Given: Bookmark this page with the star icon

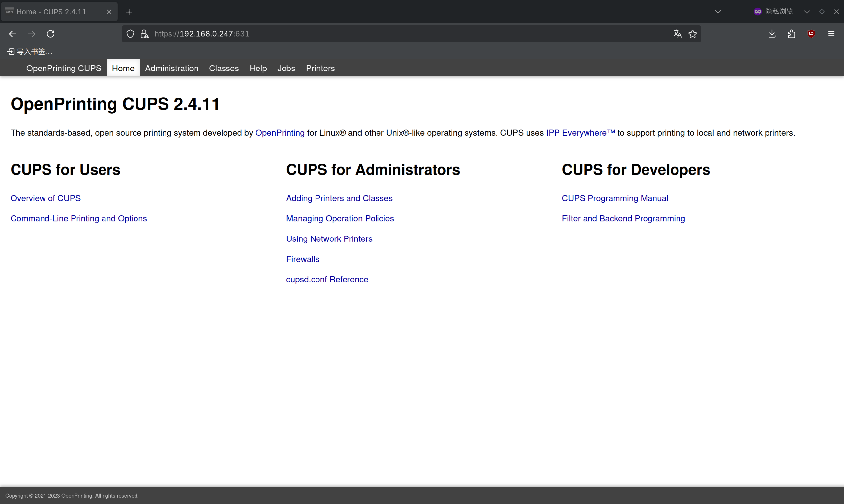Looking at the screenshot, I should tap(692, 34).
